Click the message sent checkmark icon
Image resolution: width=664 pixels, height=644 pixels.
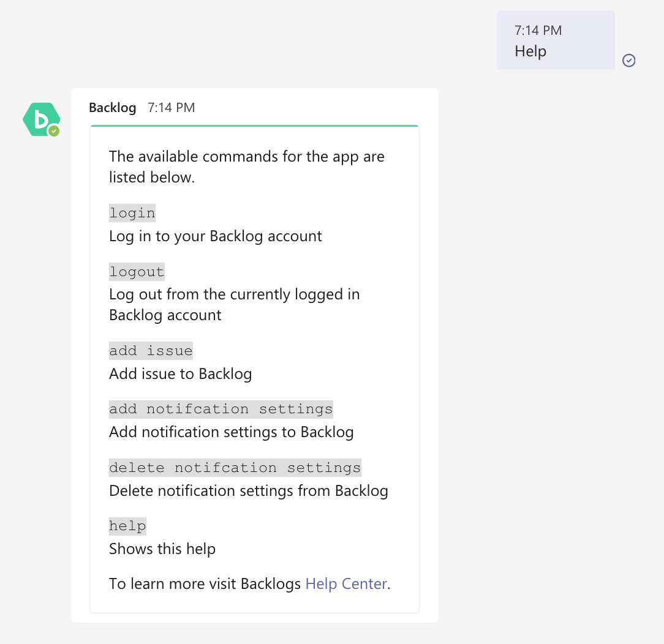(628, 61)
